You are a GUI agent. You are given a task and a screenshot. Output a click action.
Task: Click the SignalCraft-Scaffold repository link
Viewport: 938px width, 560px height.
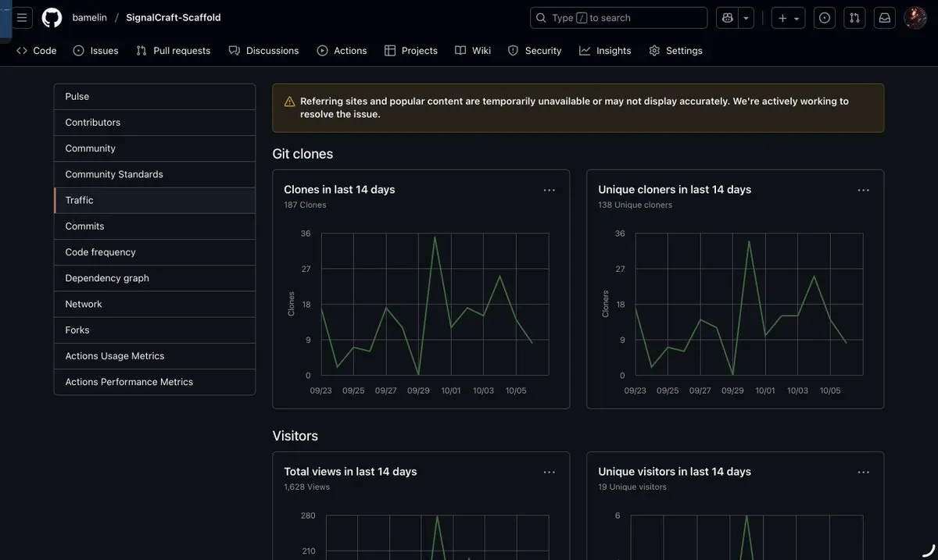click(173, 17)
